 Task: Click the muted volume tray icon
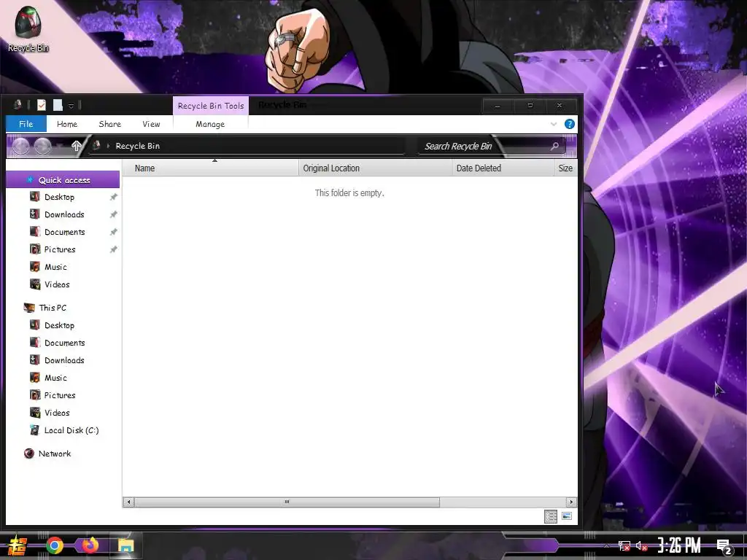click(641, 545)
